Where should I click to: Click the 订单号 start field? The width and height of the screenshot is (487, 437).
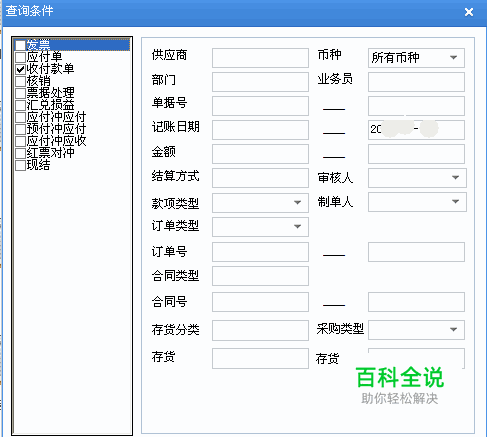pos(260,252)
